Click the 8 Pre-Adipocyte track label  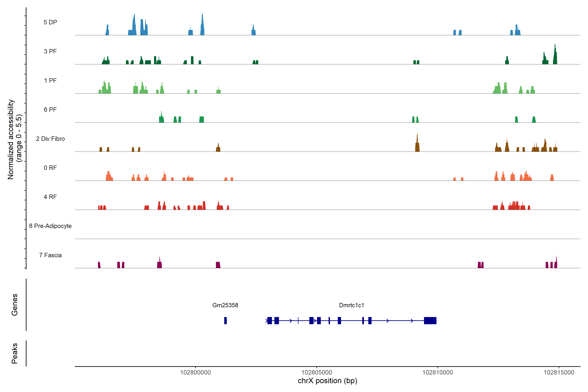point(50,226)
